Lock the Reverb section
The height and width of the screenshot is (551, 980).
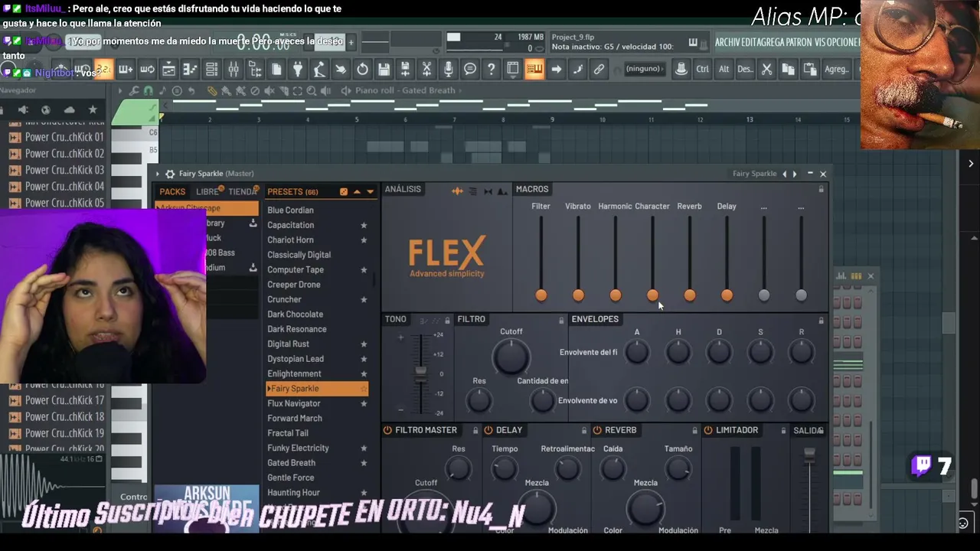[x=695, y=431]
